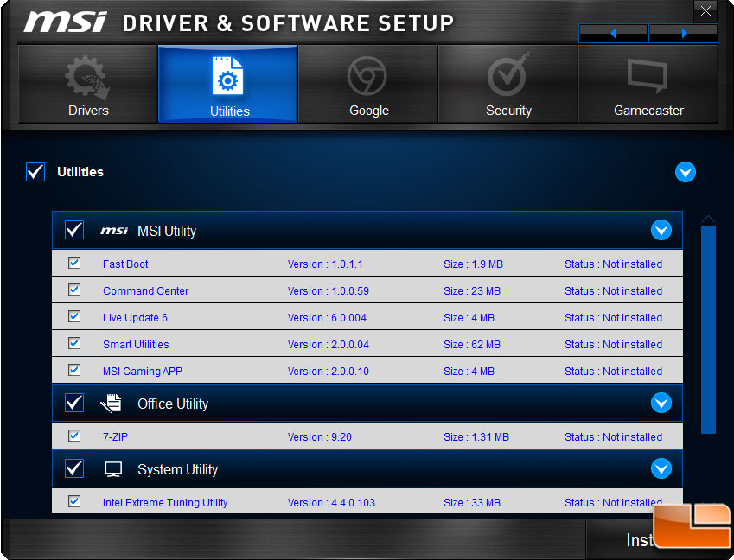The height and width of the screenshot is (560, 734).
Task: Uncheck the MSI Gaming APP checkbox
Action: [x=74, y=370]
